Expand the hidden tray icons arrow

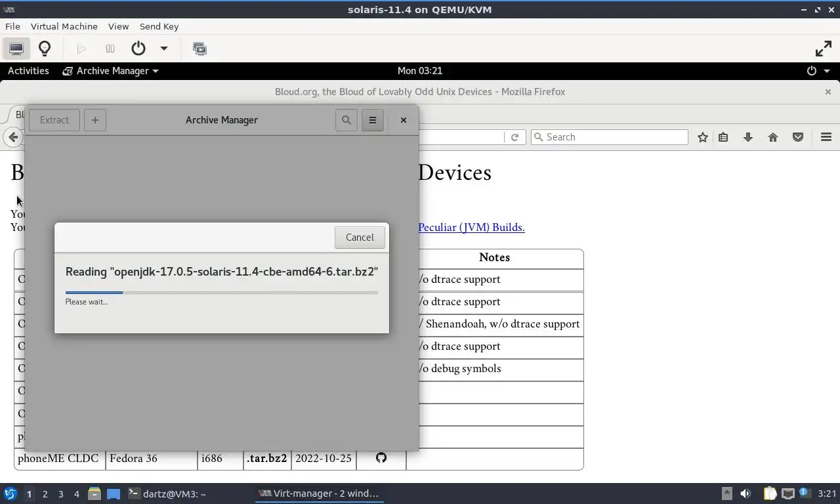pos(726,493)
